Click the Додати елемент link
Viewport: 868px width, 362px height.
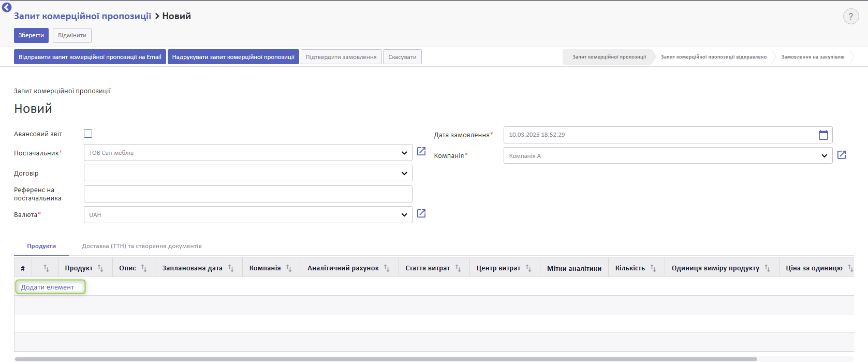pos(48,287)
